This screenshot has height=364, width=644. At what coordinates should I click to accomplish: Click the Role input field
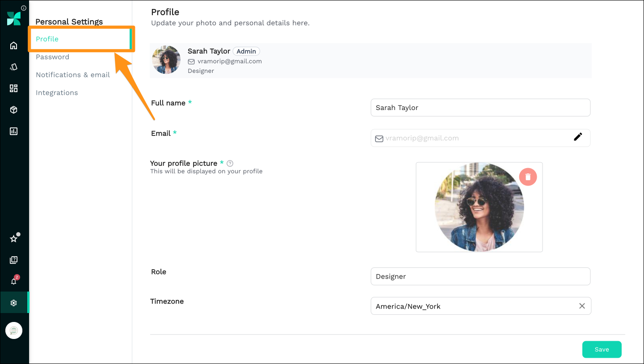tap(480, 276)
